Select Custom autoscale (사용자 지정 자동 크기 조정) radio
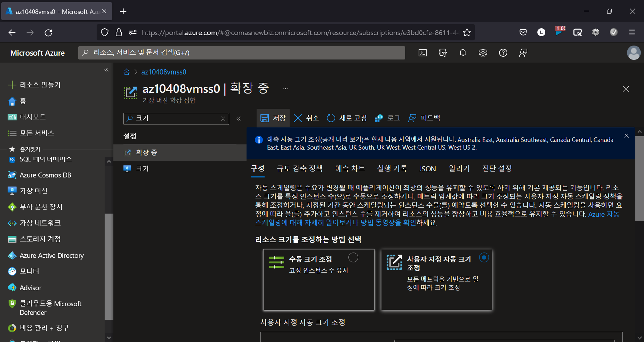The image size is (644, 342). [x=484, y=258]
